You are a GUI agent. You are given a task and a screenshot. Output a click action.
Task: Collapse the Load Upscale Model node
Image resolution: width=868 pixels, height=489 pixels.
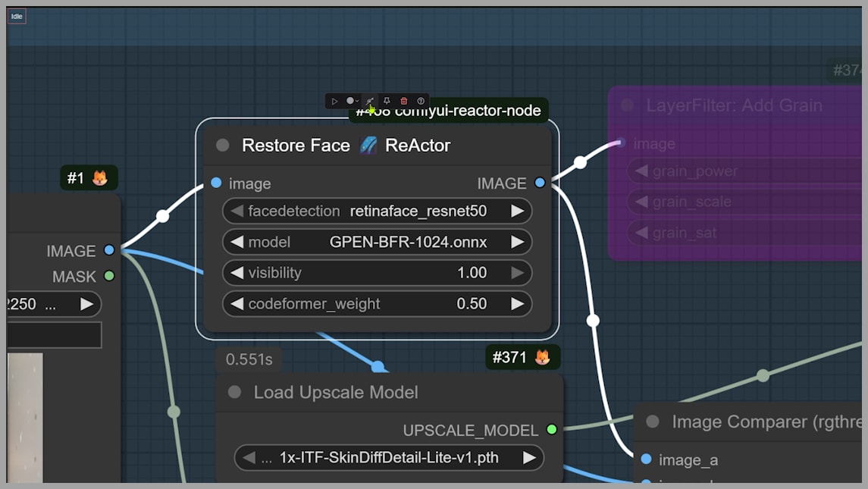235,392
